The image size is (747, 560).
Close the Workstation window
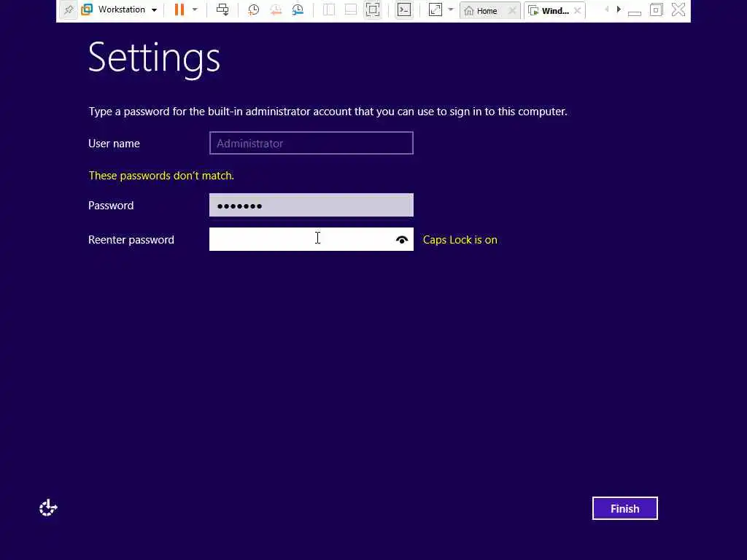[678, 9]
